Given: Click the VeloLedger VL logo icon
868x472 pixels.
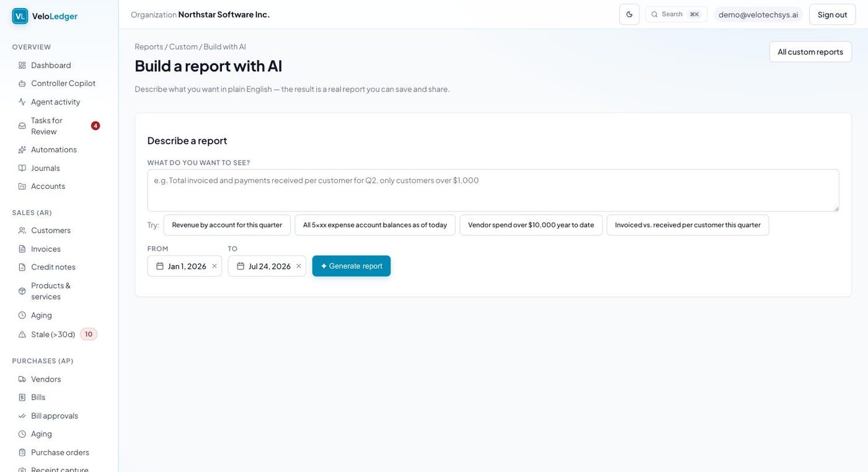Looking at the screenshot, I should (x=20, y=16).
